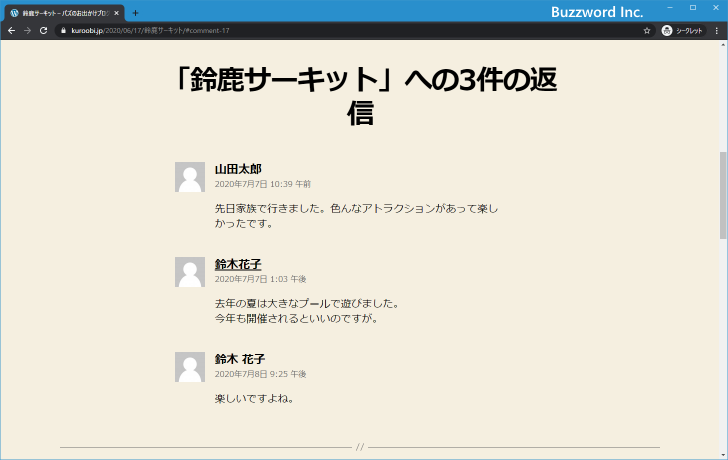Click the scrollbar up arrow

723,45
